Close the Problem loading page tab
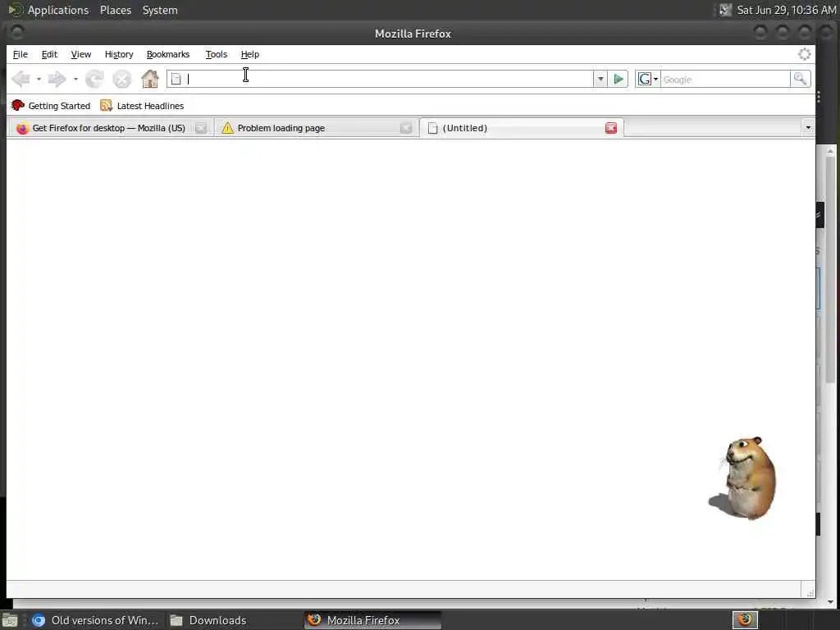This screenshot has height=630, width=840. [x=406, y=128]
